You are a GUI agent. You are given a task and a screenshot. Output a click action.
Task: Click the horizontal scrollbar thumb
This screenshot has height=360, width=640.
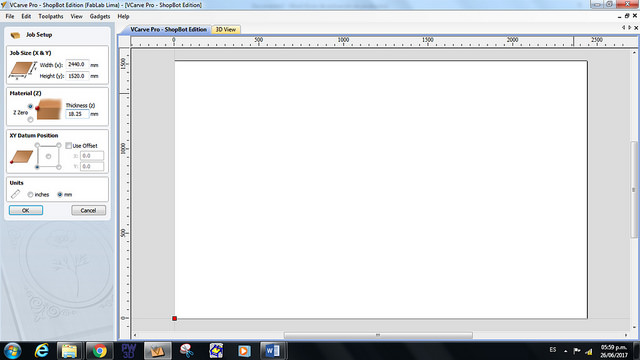(378, 335)
